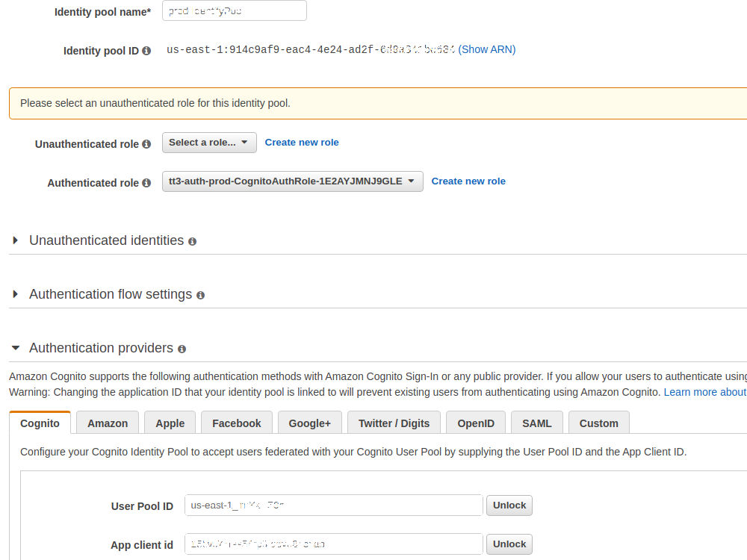Unlock the App client id field
Image resolution: width=747 pixels, height=560 pixels.
click(x=509, y=544)
